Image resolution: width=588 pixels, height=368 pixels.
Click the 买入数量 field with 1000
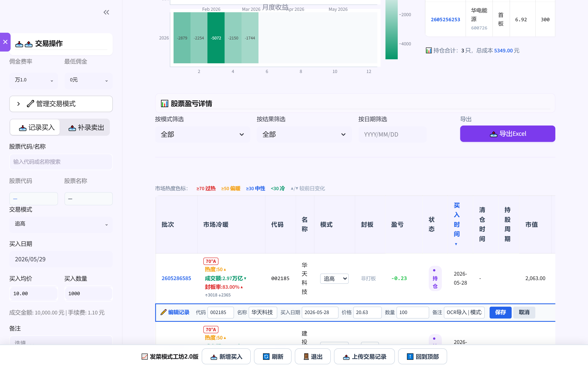(x=88, y=294)
